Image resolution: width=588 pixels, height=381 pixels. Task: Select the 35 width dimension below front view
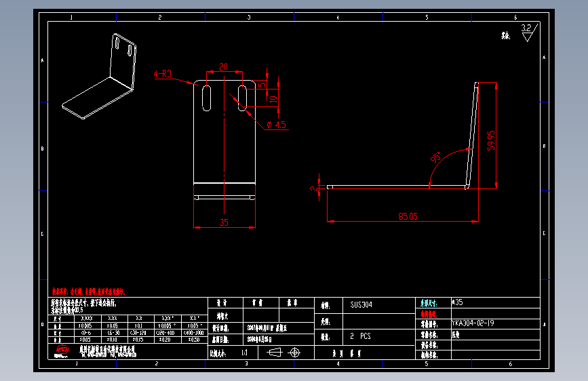[x=224, y=222]
